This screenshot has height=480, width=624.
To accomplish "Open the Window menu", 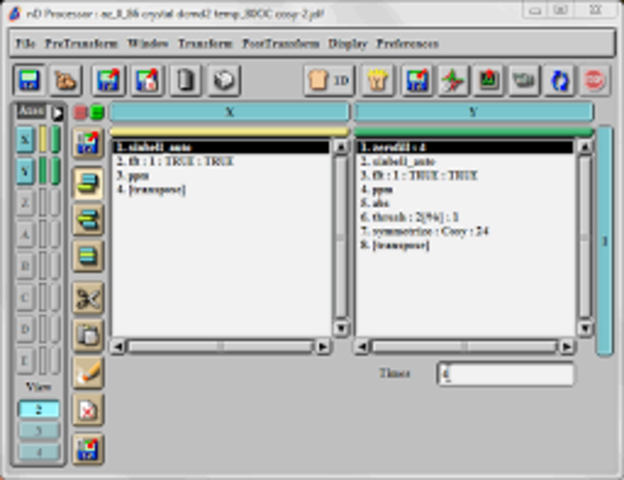I will (148, 43).
